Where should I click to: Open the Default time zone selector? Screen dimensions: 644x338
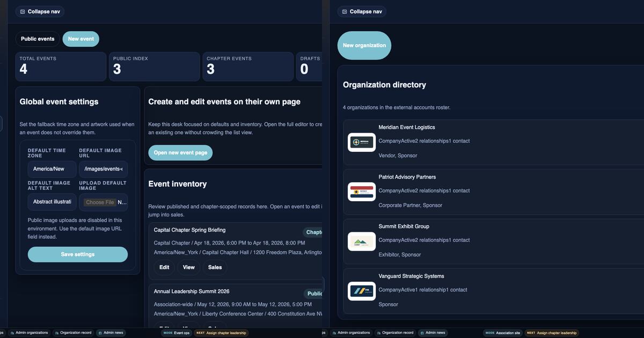pos(52,168)
